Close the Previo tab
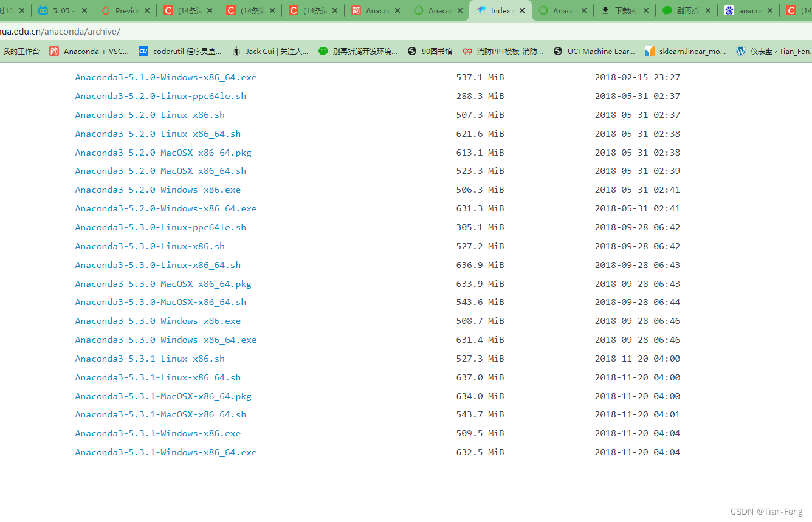This screenshot has height=522, width=812. 146,10
